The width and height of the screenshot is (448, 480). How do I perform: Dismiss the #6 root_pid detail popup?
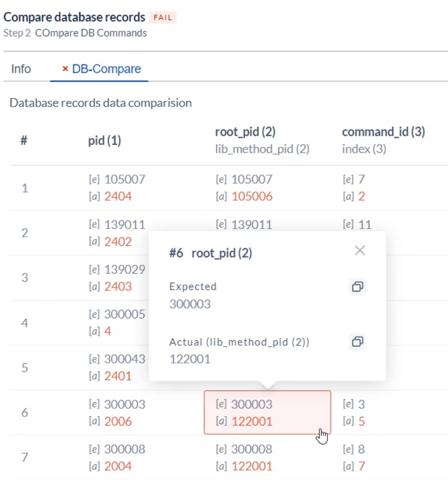360,250
